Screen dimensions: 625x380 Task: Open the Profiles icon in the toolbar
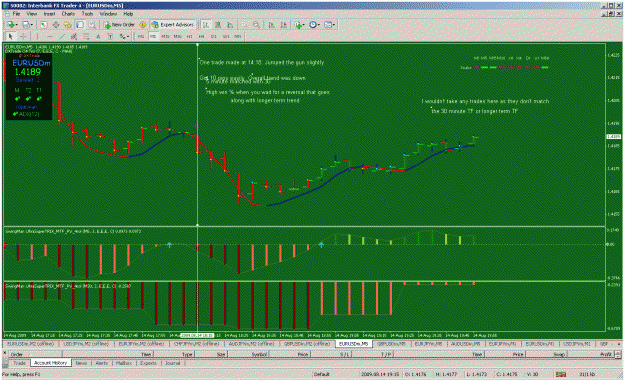26,25
